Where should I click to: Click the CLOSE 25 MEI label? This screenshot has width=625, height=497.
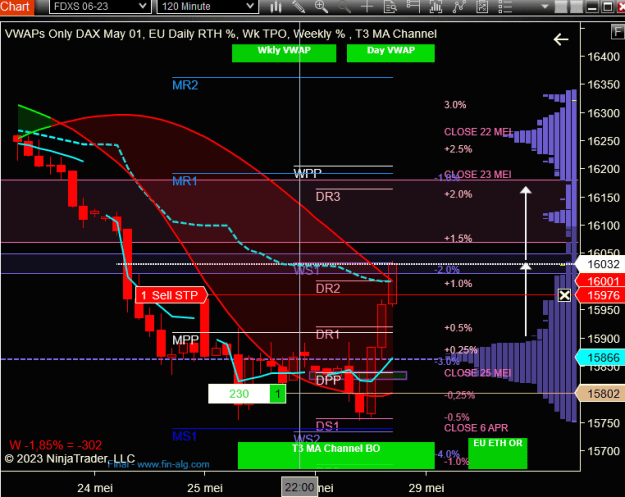click(478, 373)
